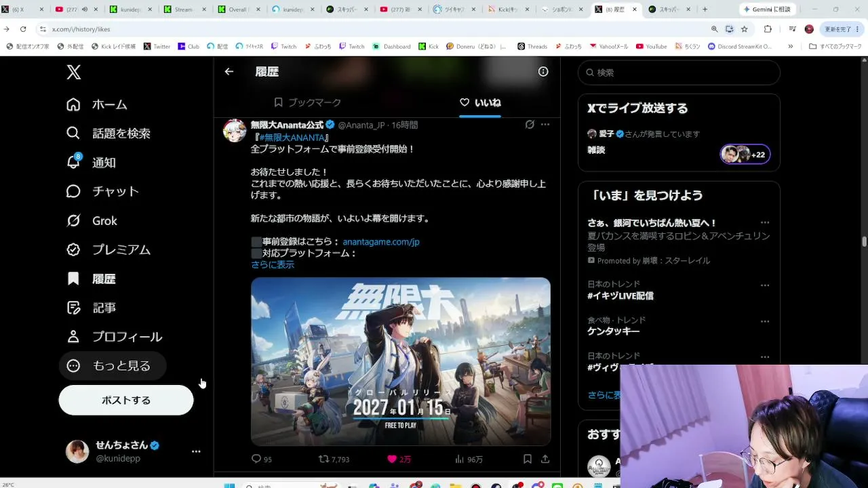The height and width of the screenshot is (488, 868).
Task: Unlike the post with the pink heart
Action: (x=399, y=459)
